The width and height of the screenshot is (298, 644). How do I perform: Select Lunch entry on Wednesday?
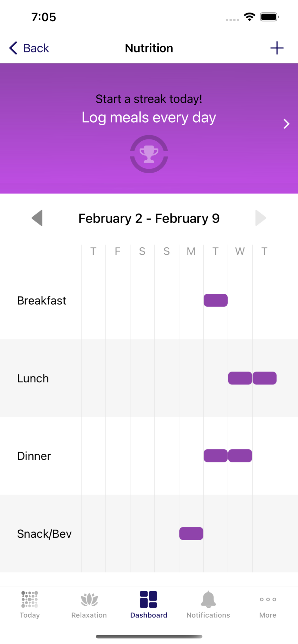(240, 378)
